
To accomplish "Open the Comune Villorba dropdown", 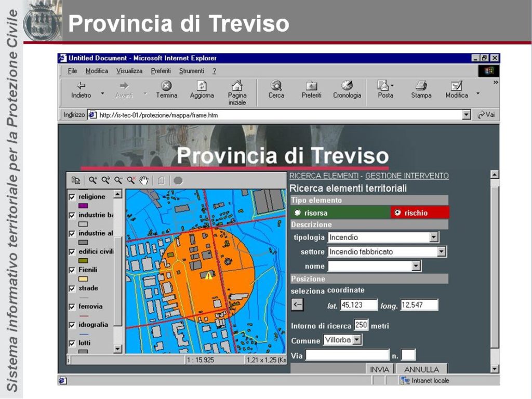I will coord(357,340).
